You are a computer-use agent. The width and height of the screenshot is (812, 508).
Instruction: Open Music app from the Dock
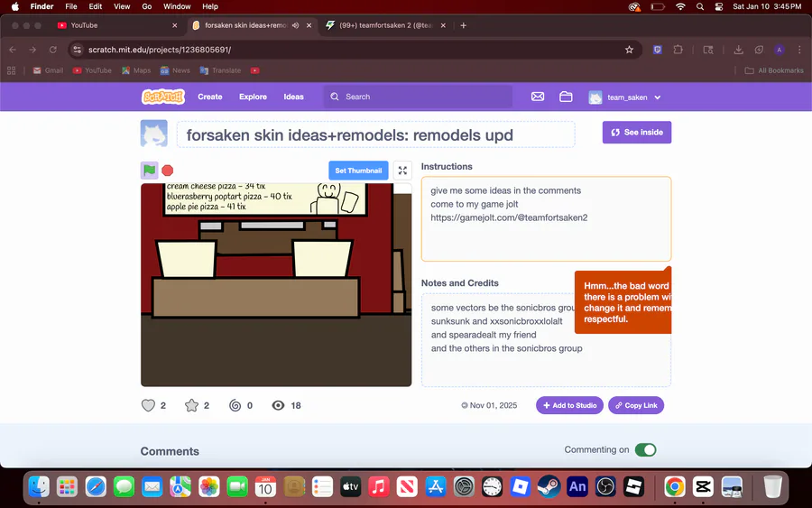click(x=379, y=486)
